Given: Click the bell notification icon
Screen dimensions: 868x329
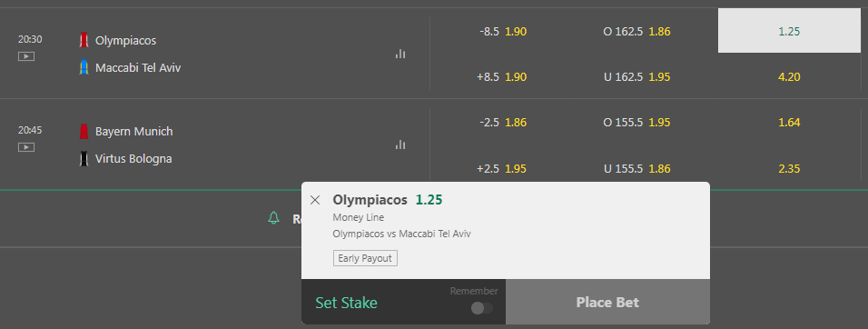Looking at the screenshot, I should tap(273, 218).
